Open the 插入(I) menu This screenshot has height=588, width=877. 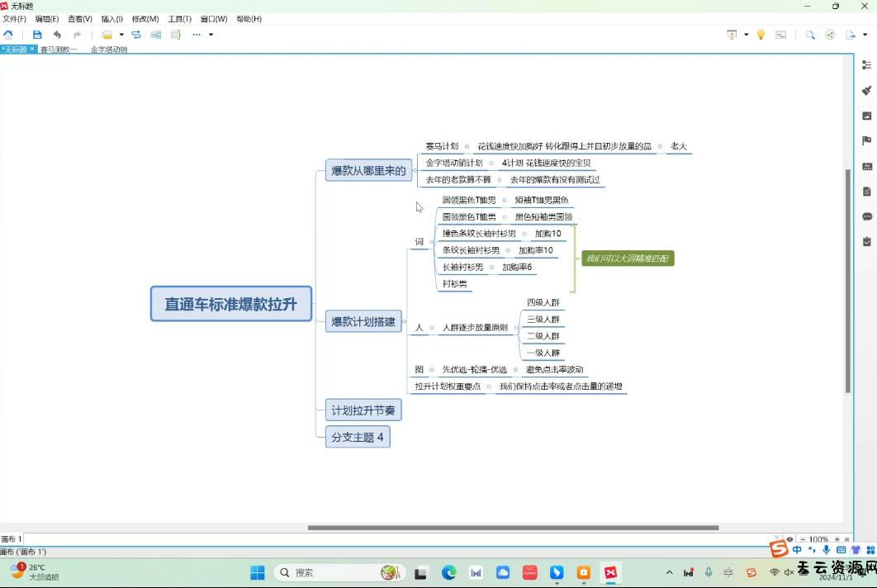(111, 19)
